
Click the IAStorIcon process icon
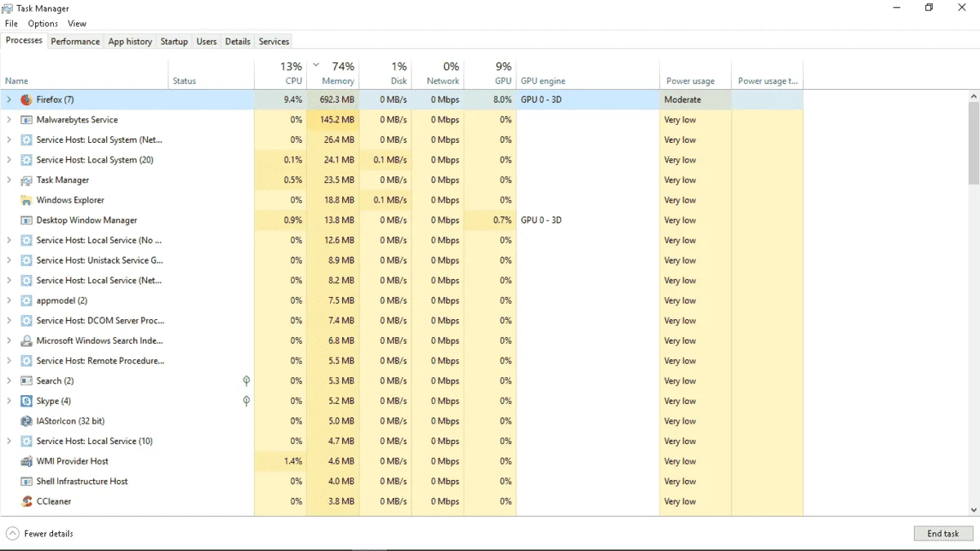(x=26, y=421)
